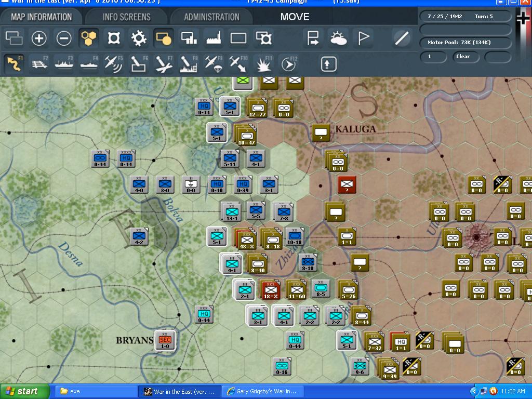Click the bar chart overlay icon
This screenshot has width=532, height=399.
pos(189,38)
